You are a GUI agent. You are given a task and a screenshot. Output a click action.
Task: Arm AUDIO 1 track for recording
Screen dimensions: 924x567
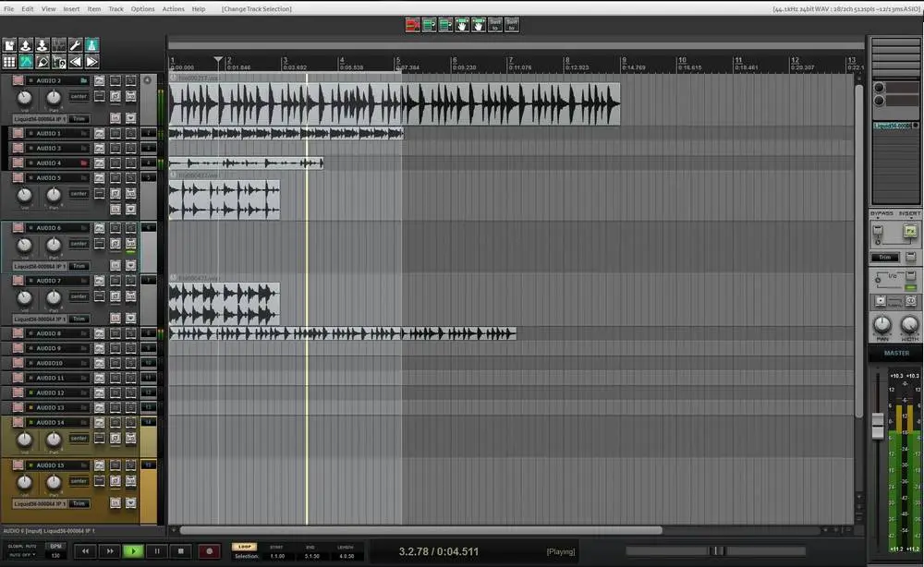coord(18,134)
